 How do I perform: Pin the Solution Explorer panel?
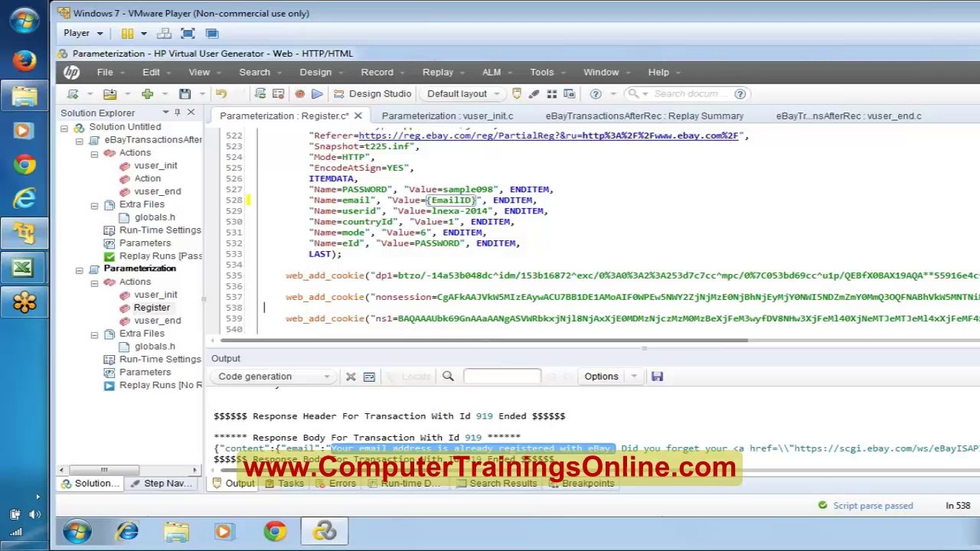tap(178, 112)
